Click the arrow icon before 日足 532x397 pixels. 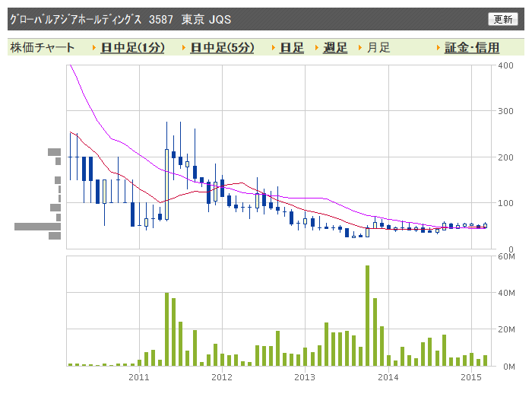tap(274, 48)
